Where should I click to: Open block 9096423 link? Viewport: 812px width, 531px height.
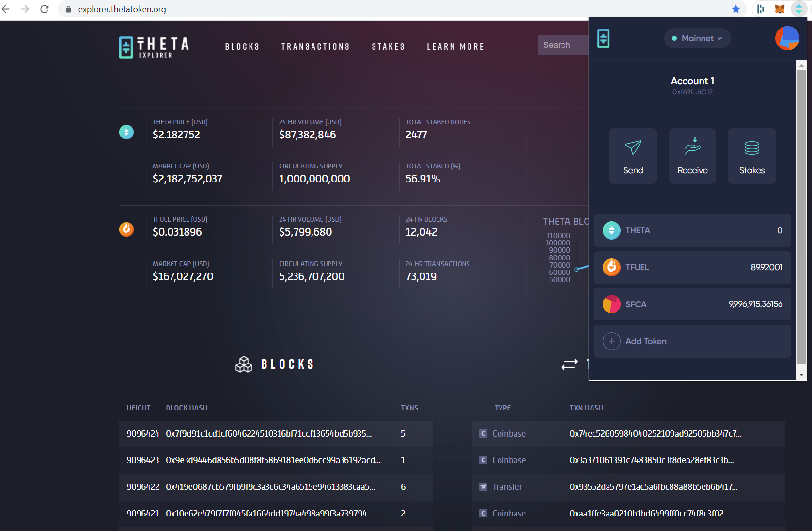click(x=143, y=460)
